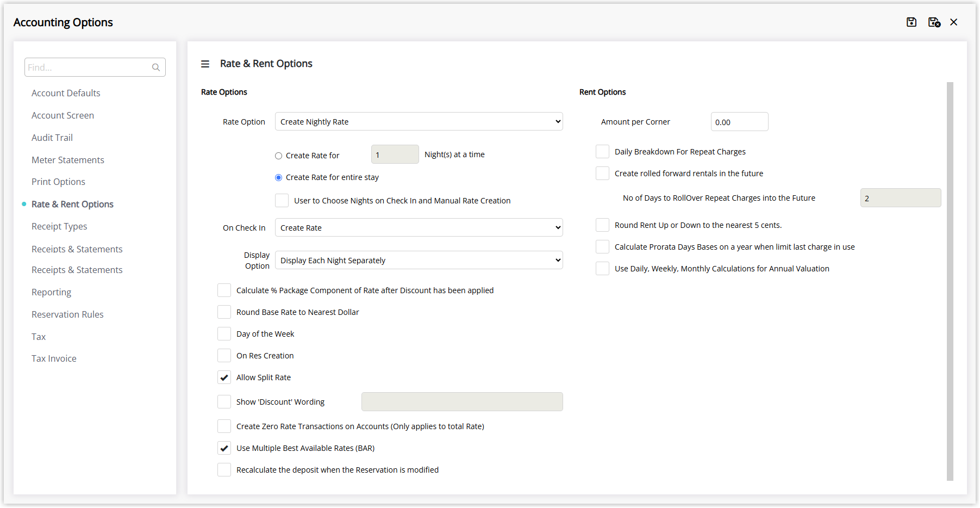
Task: Tick the On Res Creation checkbox
Action: 224,356
